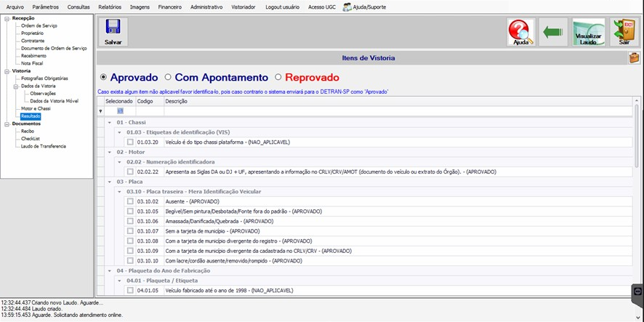The width and height of the screenshot is (644, 322).
Task: Click the Salvar floppy disk icon
Action: [x=113, y=28]
